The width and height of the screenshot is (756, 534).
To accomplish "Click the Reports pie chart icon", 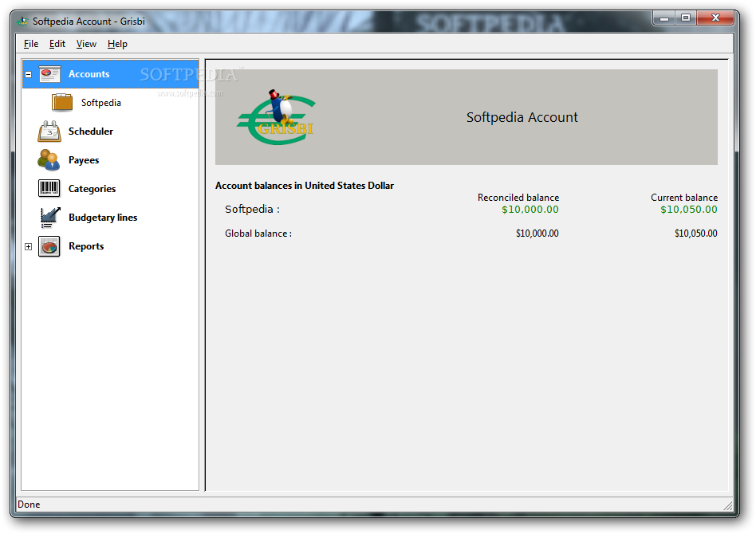I will point(49,246).
